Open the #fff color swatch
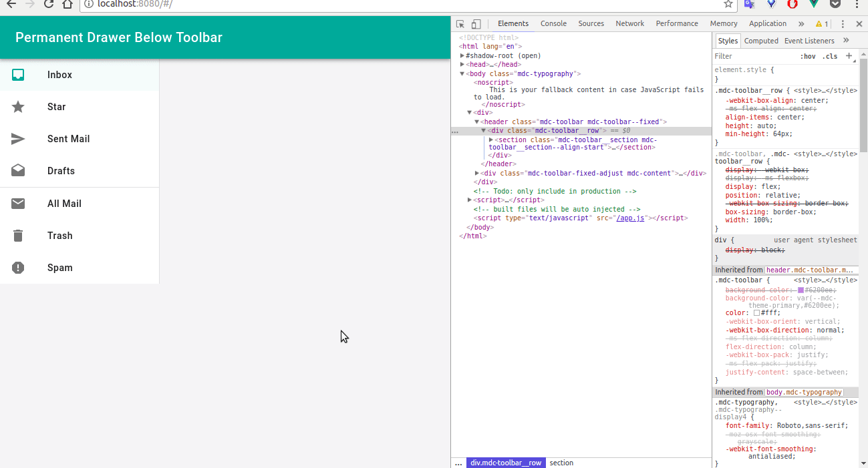 coord(756,313)
